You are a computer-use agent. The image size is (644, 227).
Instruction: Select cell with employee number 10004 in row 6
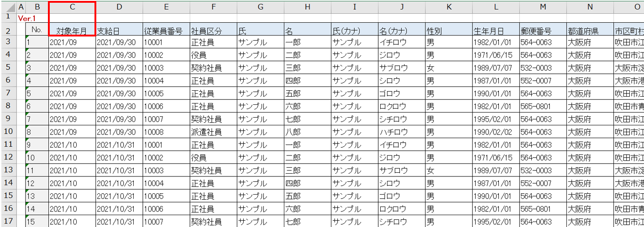166,81
